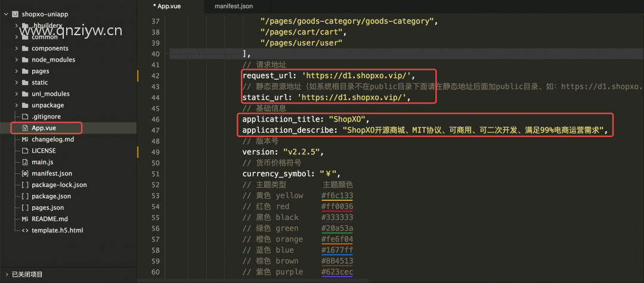The image size is (644, 283).
Task: Collapse the shopxo-uniapp project root
Action: click(x=6, y=14)
